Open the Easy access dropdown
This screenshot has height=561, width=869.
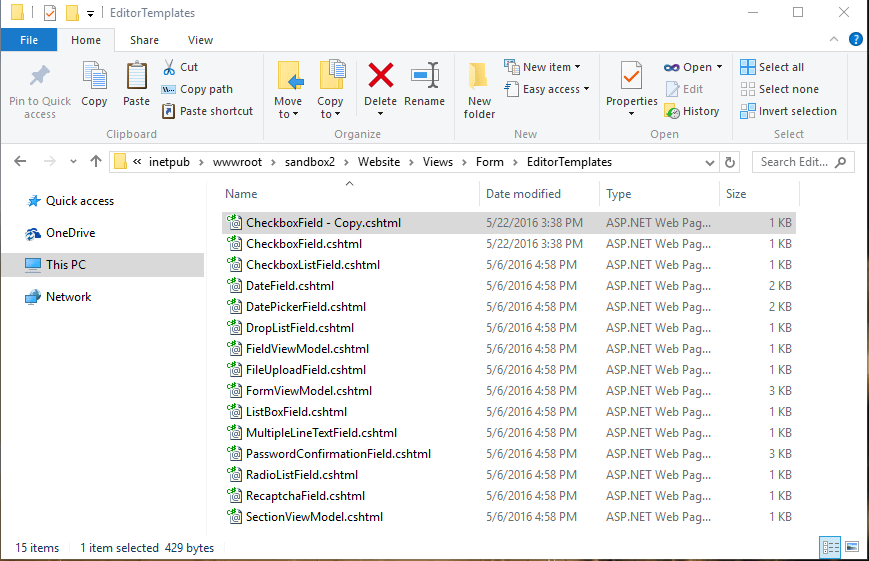point(547,89)
